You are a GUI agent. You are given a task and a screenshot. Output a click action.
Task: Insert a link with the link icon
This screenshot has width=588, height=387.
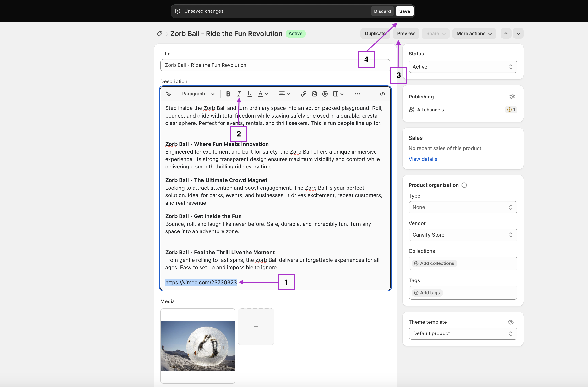pos(304,94)
